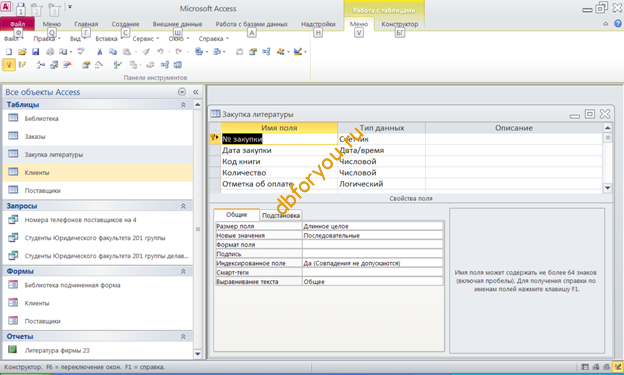This screenshot has height=375, width=624.
Task: Click the Spelling check icon
Action: click(x=81, y=52)
